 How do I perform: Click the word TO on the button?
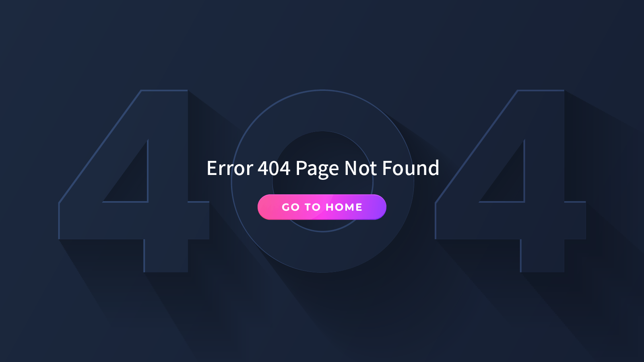coord(312,207)
